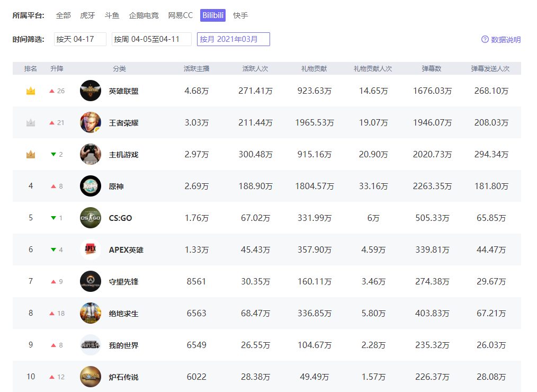Select the 斗鱼 platform filter
Image resolution: width=537 pixels, height=392 pixels.
pos(112,15)
